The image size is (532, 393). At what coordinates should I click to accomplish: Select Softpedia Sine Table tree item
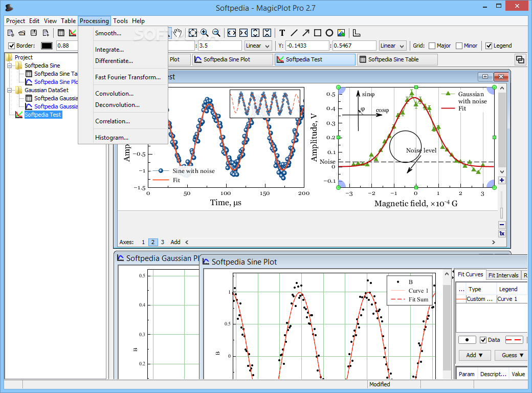click(56, 74)
